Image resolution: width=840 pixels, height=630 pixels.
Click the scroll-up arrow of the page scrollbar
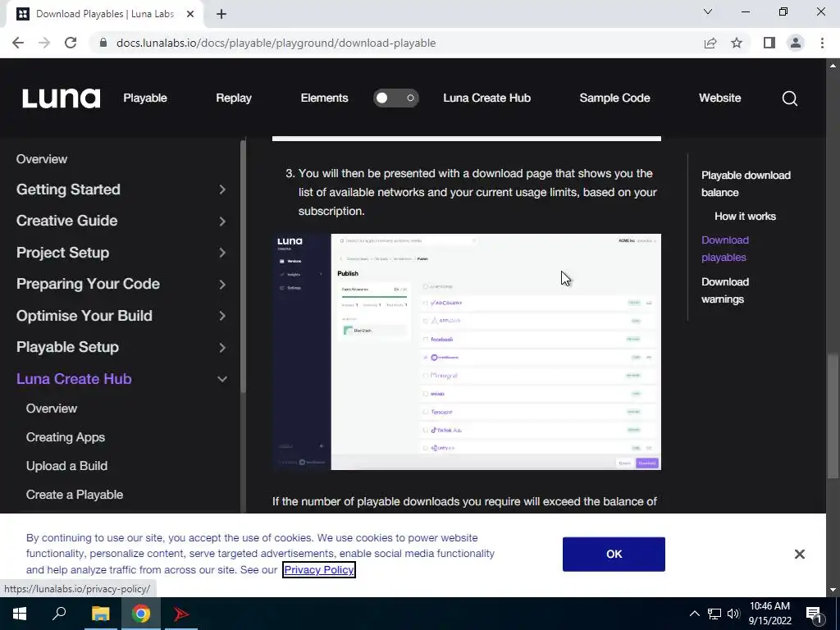(x=833, y=66)
